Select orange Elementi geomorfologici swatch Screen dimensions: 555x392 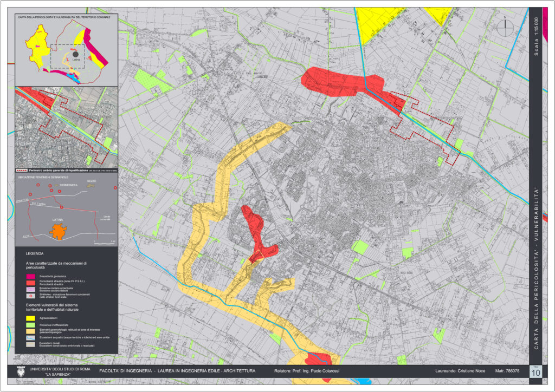tap(30, 331)
